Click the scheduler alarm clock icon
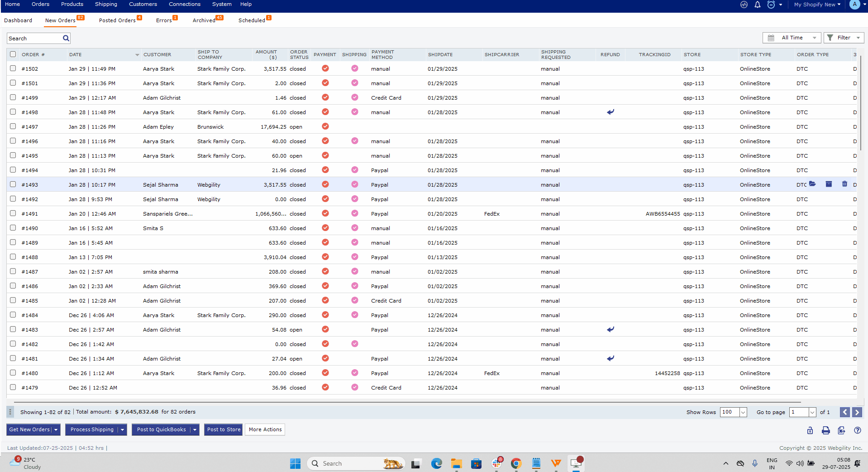Image resolution: width=868 pixels, height=472 pixels. [x=771, y=5]
